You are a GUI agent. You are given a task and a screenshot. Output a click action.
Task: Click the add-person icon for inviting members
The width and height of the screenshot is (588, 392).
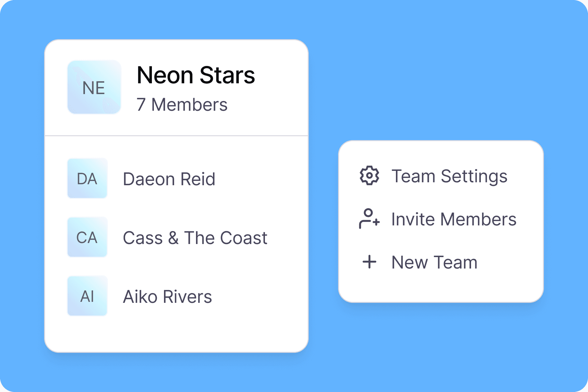click(x=369, y=219)
